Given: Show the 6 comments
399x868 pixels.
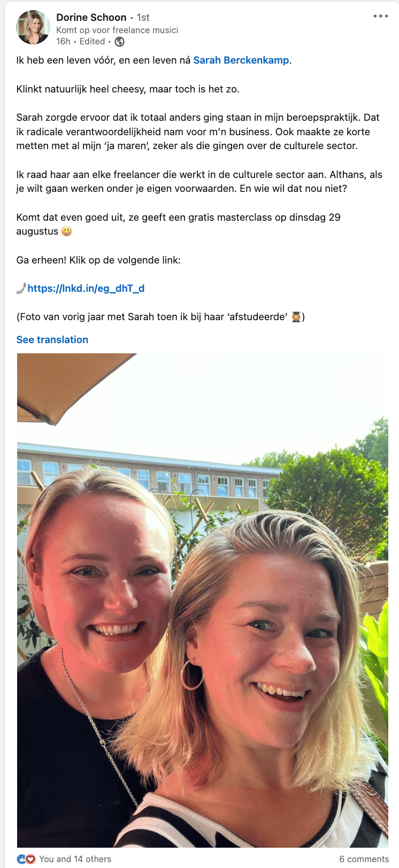Looking at the screenshot, I should point(364,859).
